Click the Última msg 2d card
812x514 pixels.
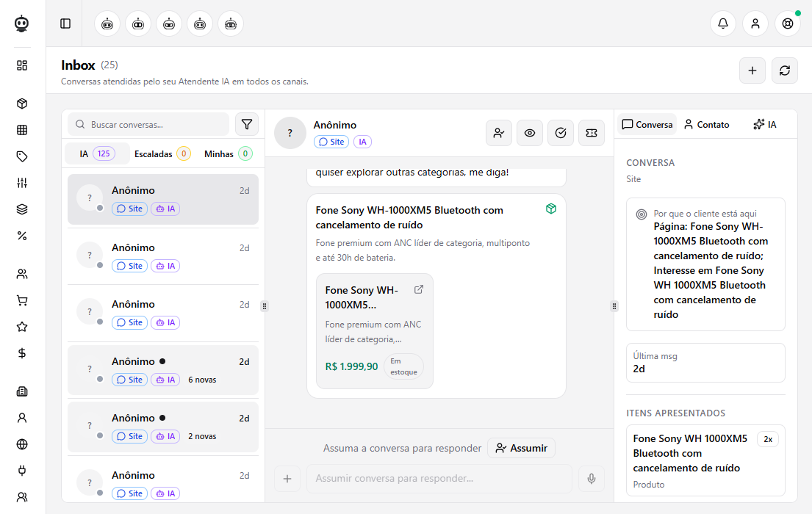[706, 363]
